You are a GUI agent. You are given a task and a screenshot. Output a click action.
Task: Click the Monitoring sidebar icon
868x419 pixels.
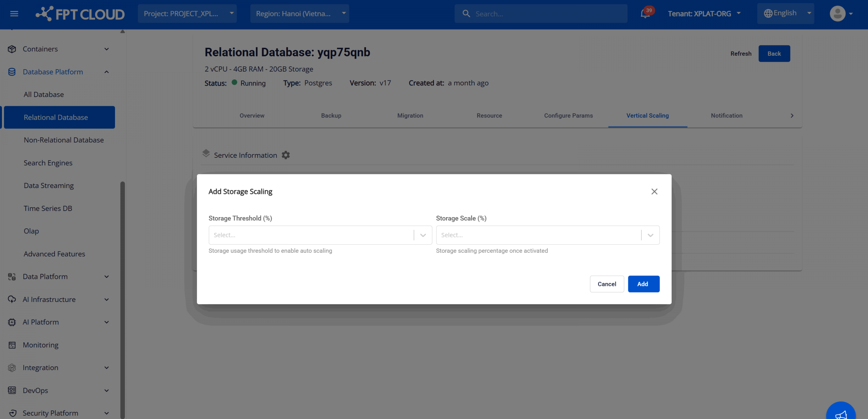click(12, 345)
